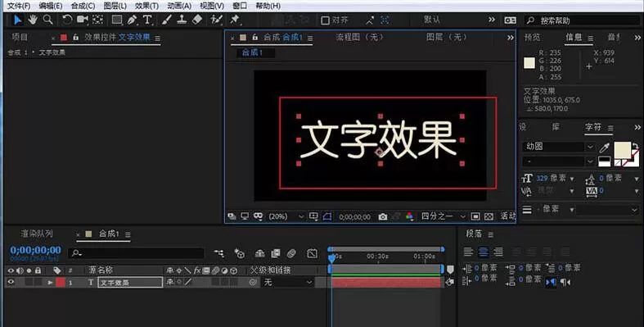644x327 pixels.
Task: Toggle transparency grid in viewer
Action: point(489,216)
